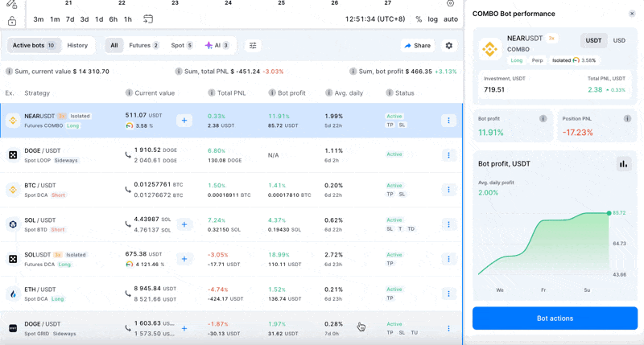Screen dimensions: 644x345
Task: Click the gear settings icon beside Share
Action: pyautogui.click(x=449, y=46)
